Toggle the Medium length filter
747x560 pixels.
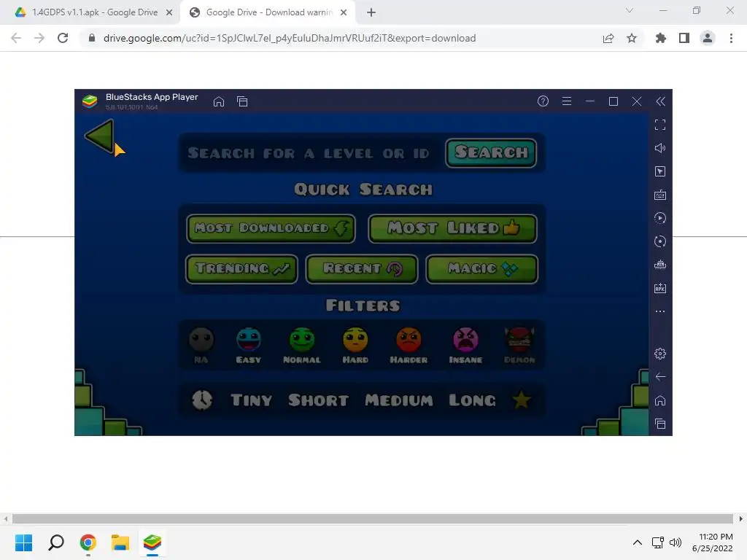[399, 400]
